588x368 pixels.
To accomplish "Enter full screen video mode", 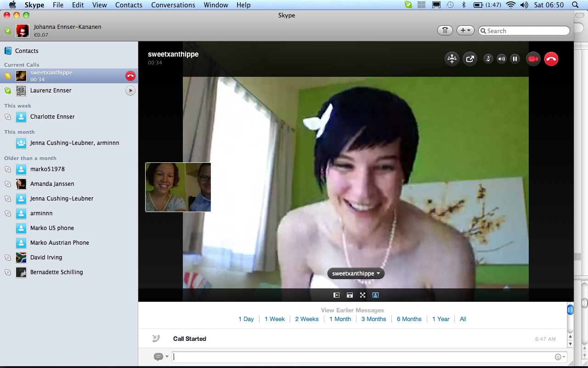I will (x=362, y=295).
